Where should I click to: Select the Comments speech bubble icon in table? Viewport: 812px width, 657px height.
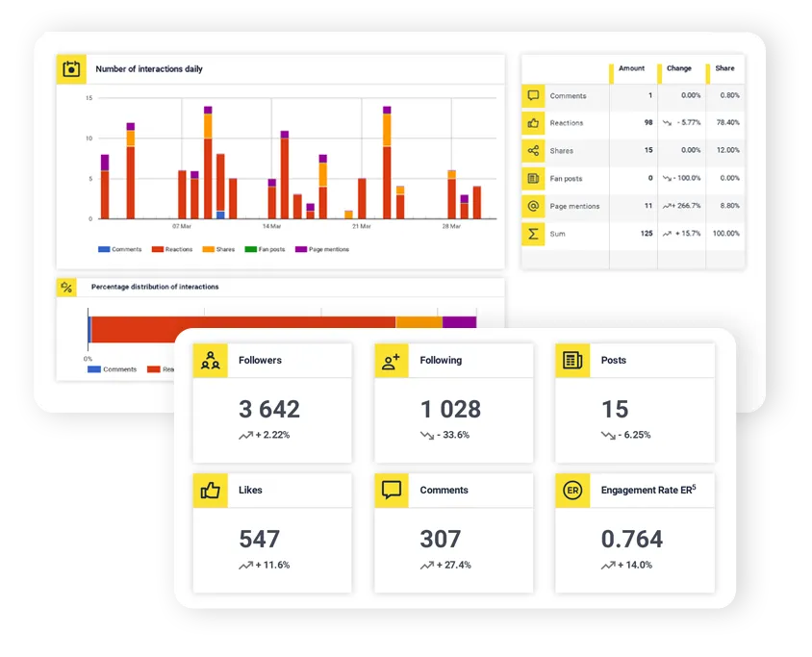533,96
